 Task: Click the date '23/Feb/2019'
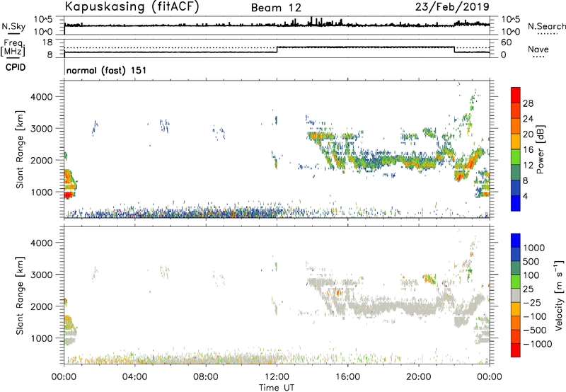(452, 6)
